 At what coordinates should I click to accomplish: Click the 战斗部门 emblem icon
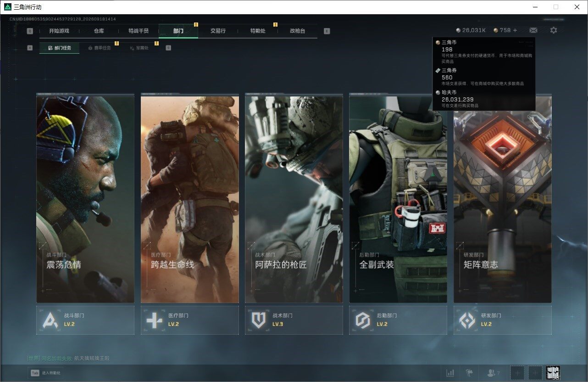click(50, 320)
